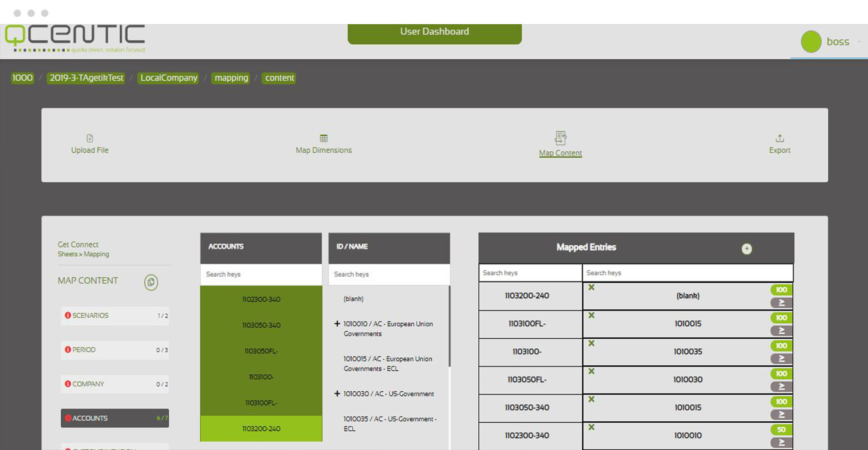Viewport: 868px width, 450px height.
Task: Click the copy icon beside MAP CONTENT
Action: (151, 282)
